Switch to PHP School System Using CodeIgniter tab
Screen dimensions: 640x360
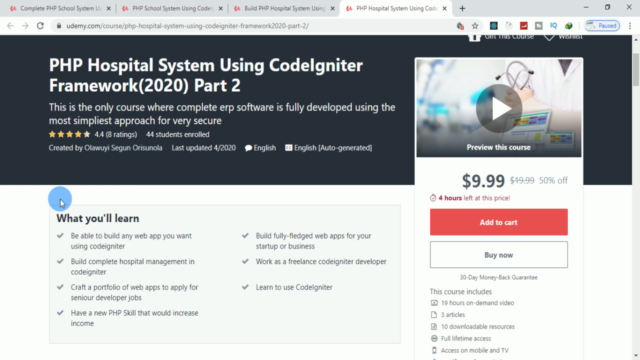[171, 8]
